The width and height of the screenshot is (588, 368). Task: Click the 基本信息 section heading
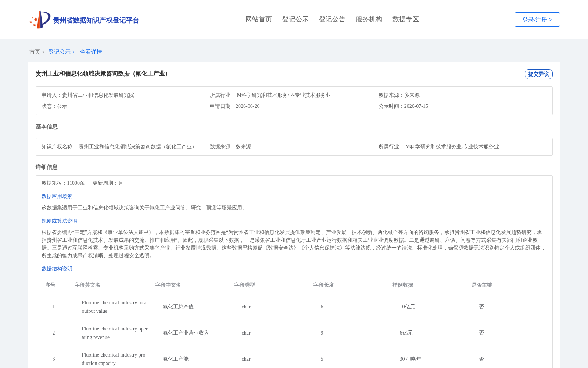tap(47, 127)
